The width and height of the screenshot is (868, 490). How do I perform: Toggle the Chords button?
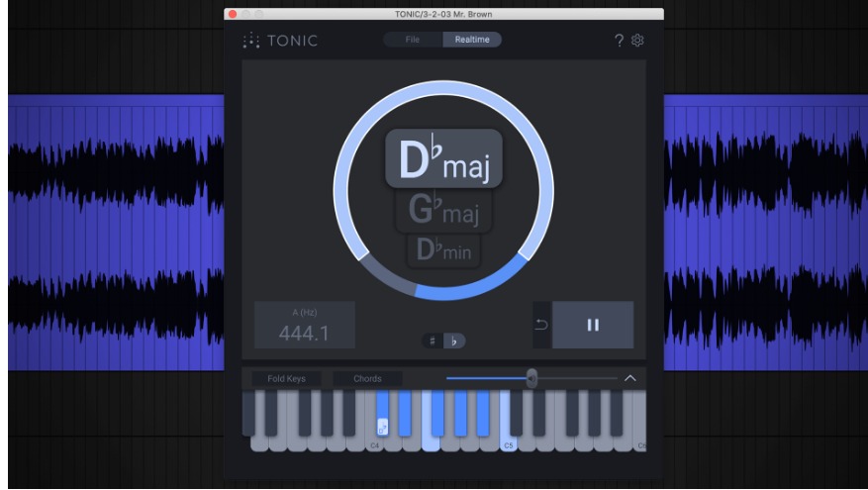pyautogui.click(x=367, y=379)
